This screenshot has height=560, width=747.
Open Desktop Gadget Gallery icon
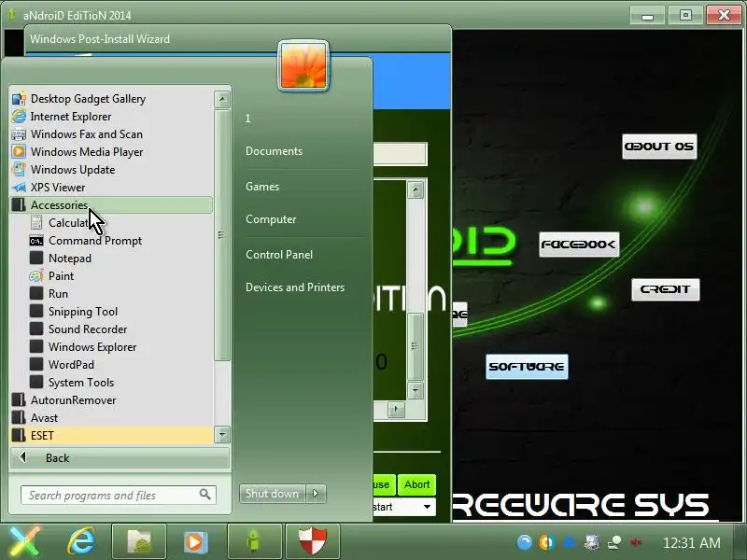[x=19, y=99]
